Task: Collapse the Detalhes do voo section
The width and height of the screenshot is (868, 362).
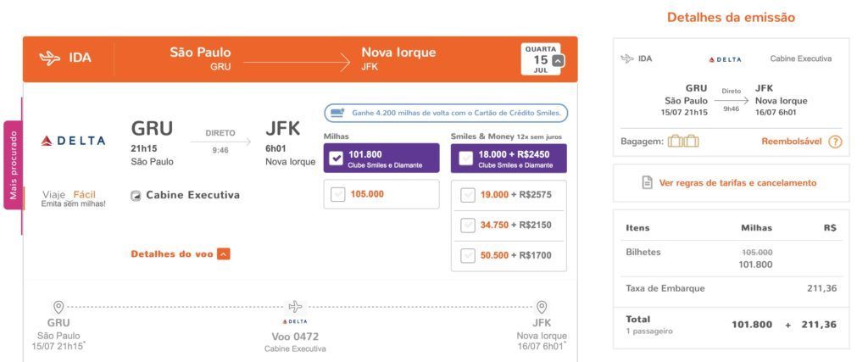Action: 223,254
